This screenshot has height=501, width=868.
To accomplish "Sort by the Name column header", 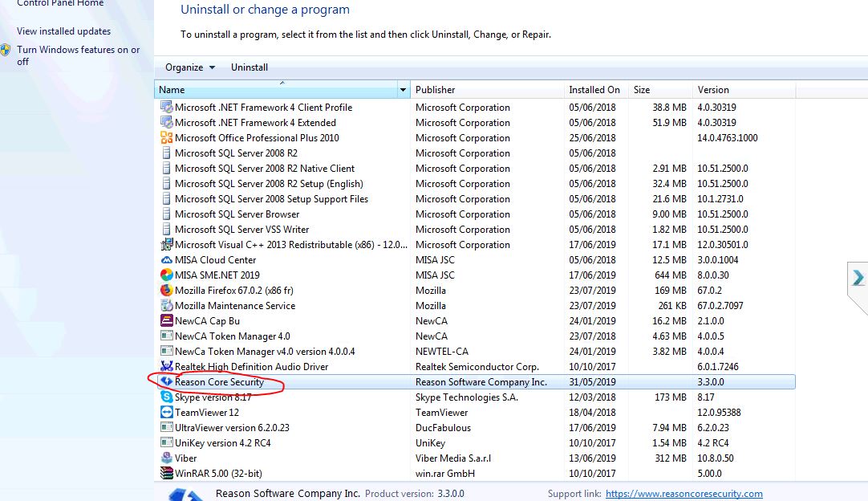I will point(276,89).
